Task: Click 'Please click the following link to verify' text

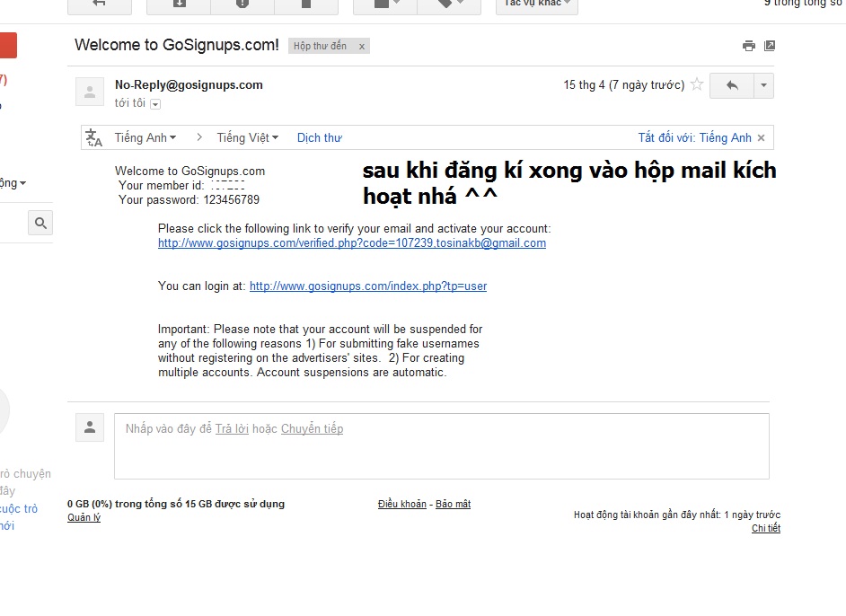Action: point(355,229)
